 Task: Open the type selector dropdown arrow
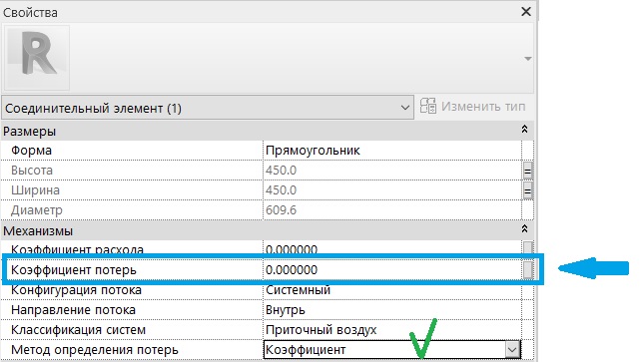[x=528, y=59]
